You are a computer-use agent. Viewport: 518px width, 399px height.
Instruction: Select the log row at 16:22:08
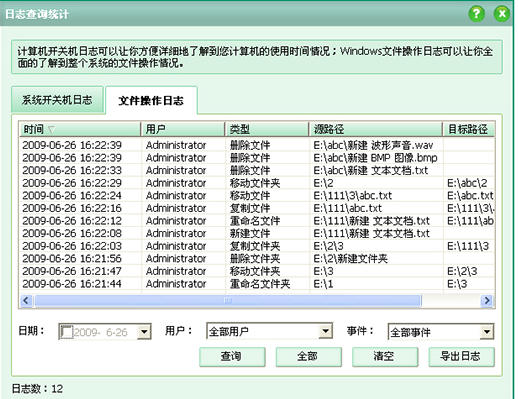[x=257, y=233]
